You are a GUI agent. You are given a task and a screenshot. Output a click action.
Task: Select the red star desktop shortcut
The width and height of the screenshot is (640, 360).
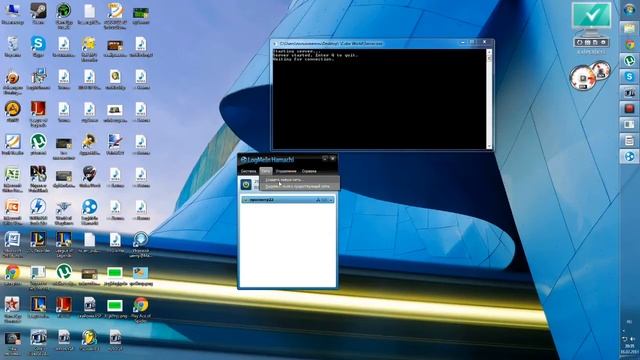point(12,309)
